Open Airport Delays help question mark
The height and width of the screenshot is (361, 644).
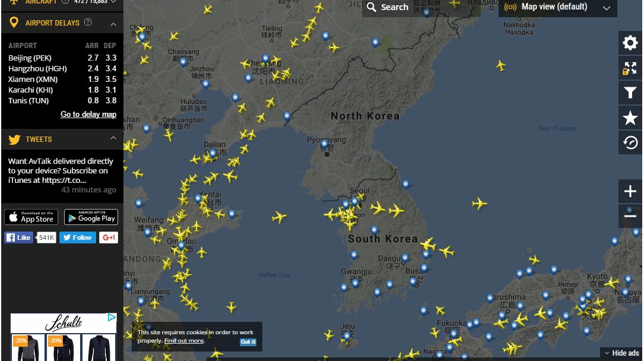click(x=88, y=22)
